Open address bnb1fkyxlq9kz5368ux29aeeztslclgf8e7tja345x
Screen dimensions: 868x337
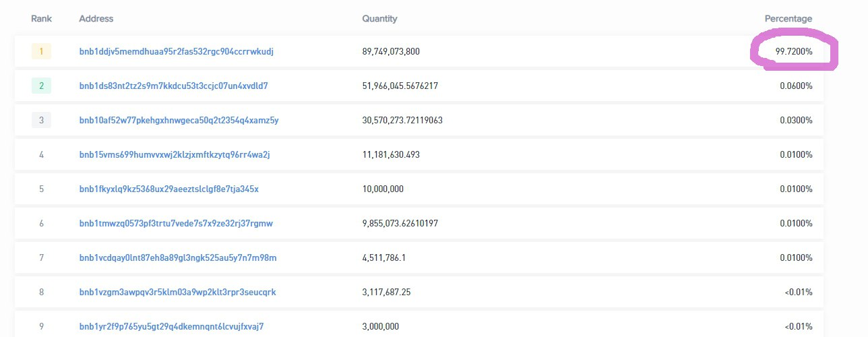(x=168, y=189)
